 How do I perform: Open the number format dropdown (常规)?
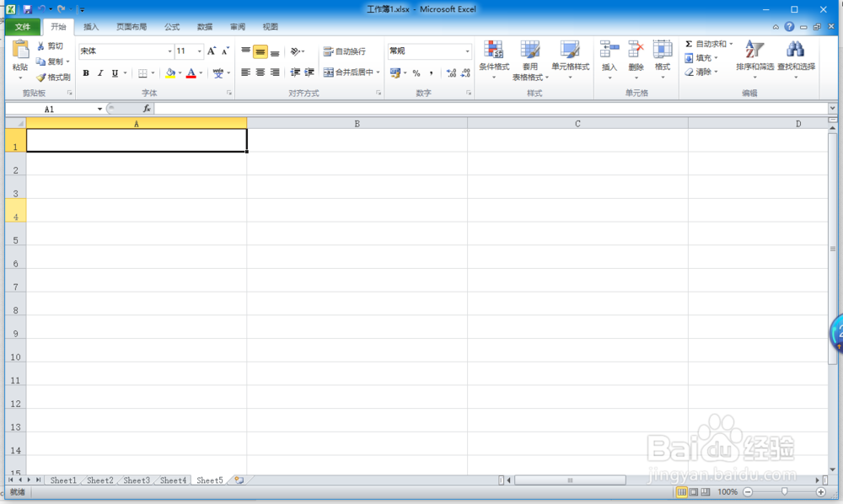(467, 51)
